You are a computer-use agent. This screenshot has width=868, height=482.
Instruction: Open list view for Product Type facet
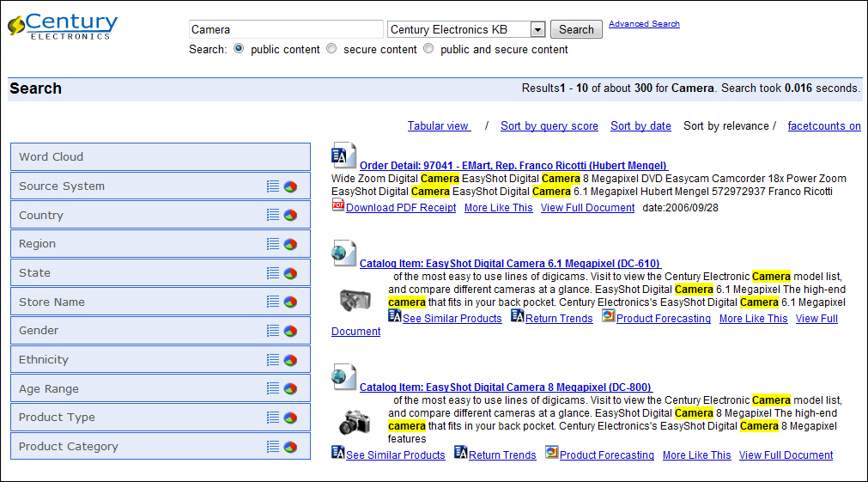pos(273,418)
